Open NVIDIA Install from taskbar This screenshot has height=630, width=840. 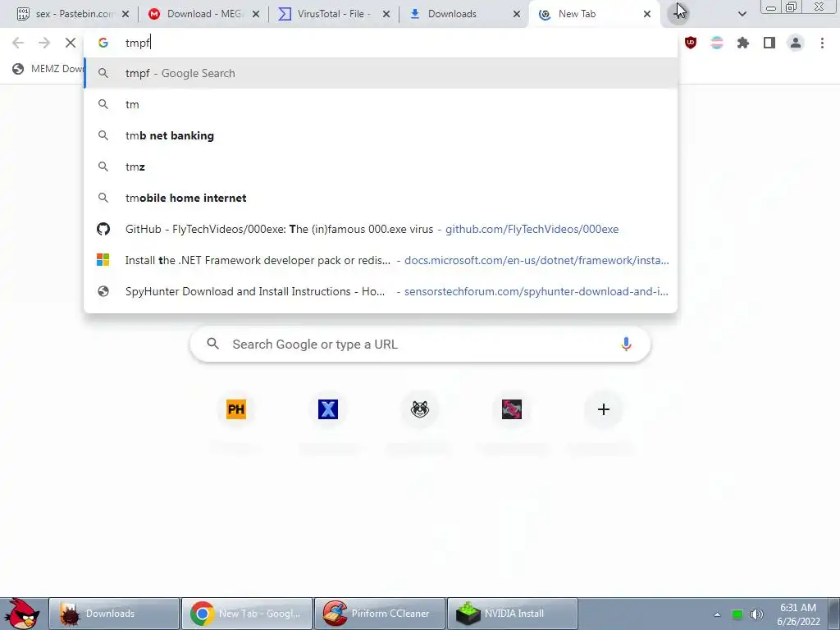513,614
